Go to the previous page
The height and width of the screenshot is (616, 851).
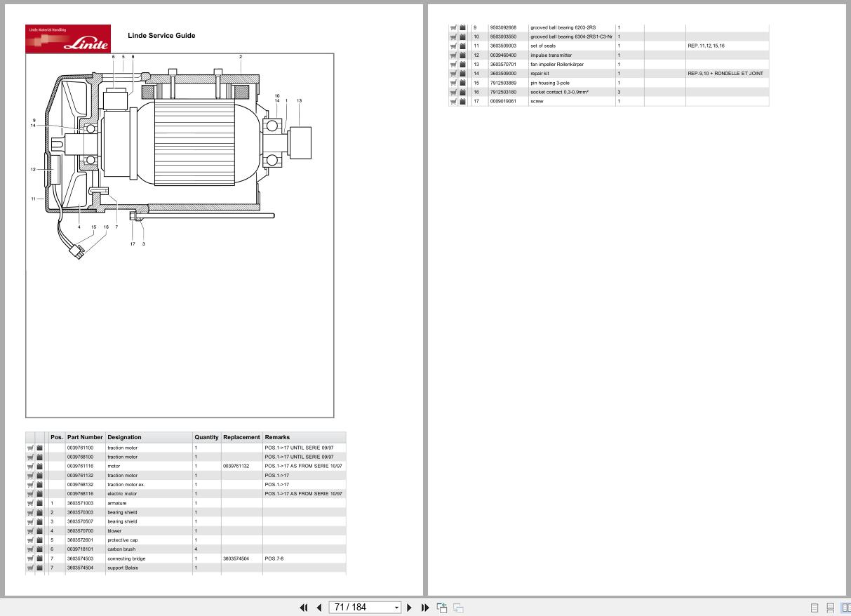(319, 608)
